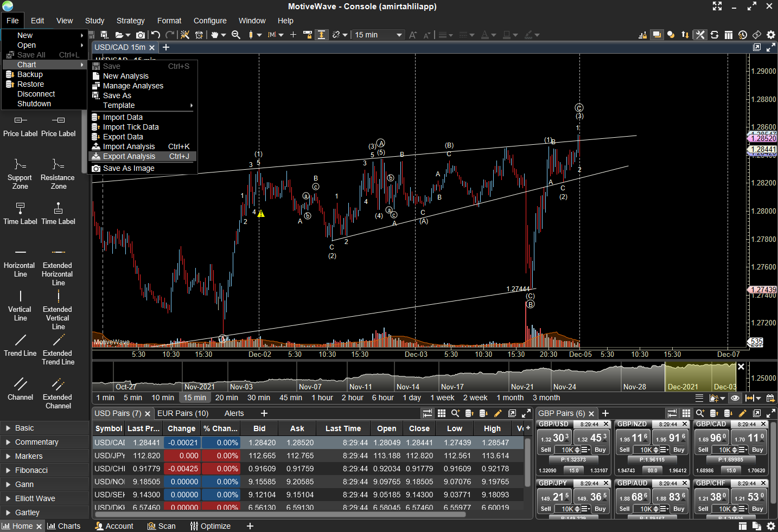
Task: Expand the Commentary section
Action: tap(44, 442)
